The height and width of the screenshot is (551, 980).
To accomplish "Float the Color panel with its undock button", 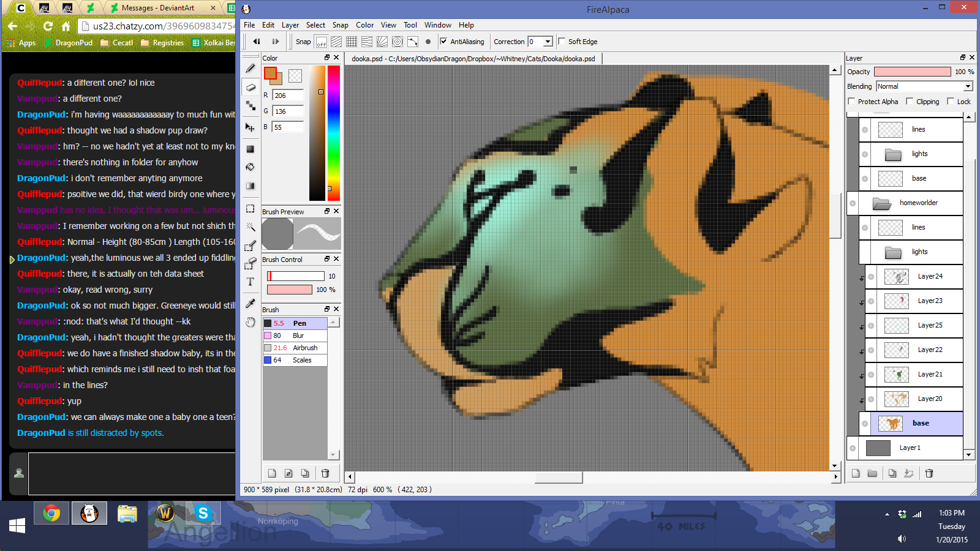I will (x=327, y=58).
